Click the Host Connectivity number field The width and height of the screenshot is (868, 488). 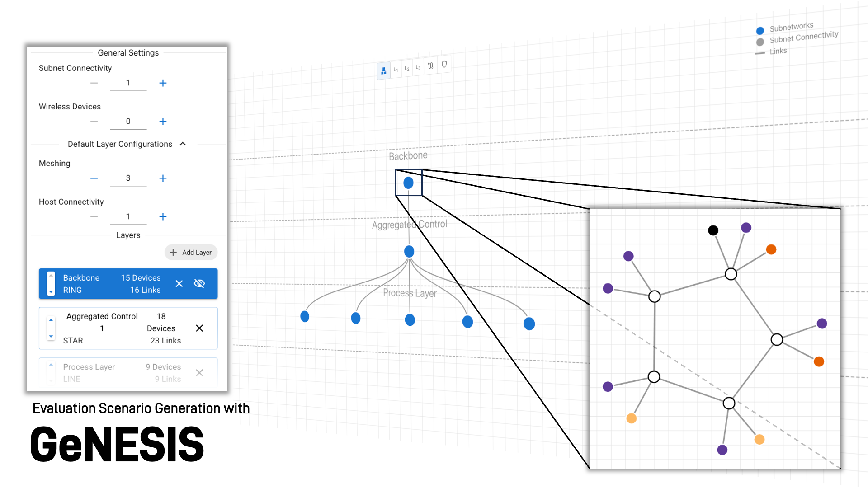(128, 217)
